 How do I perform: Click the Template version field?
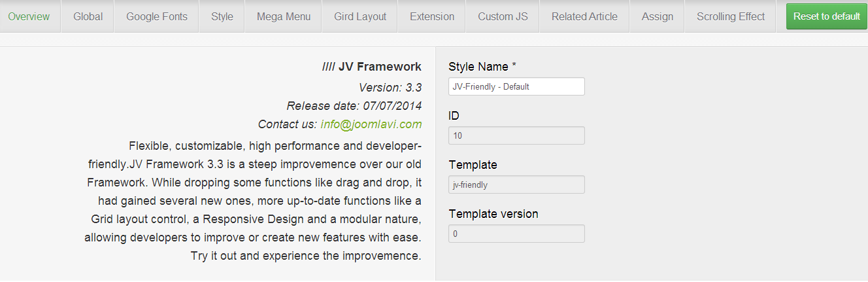(x=516, y=234)
